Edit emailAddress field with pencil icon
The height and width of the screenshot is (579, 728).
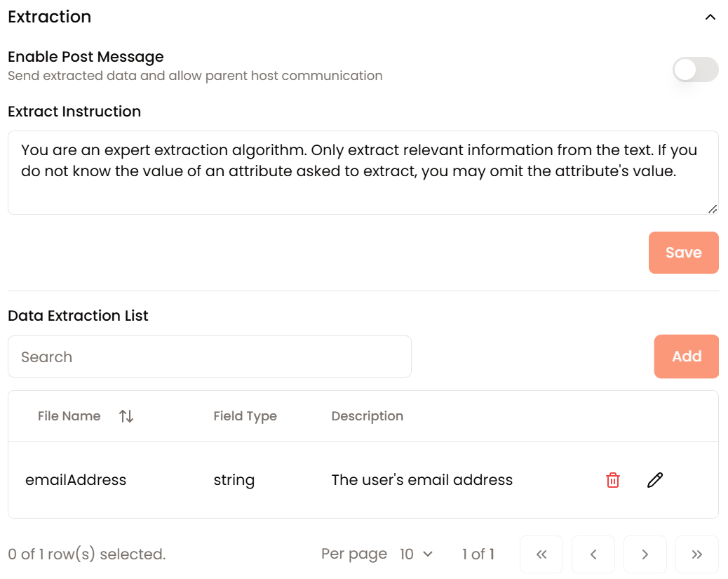coord(655,480)
